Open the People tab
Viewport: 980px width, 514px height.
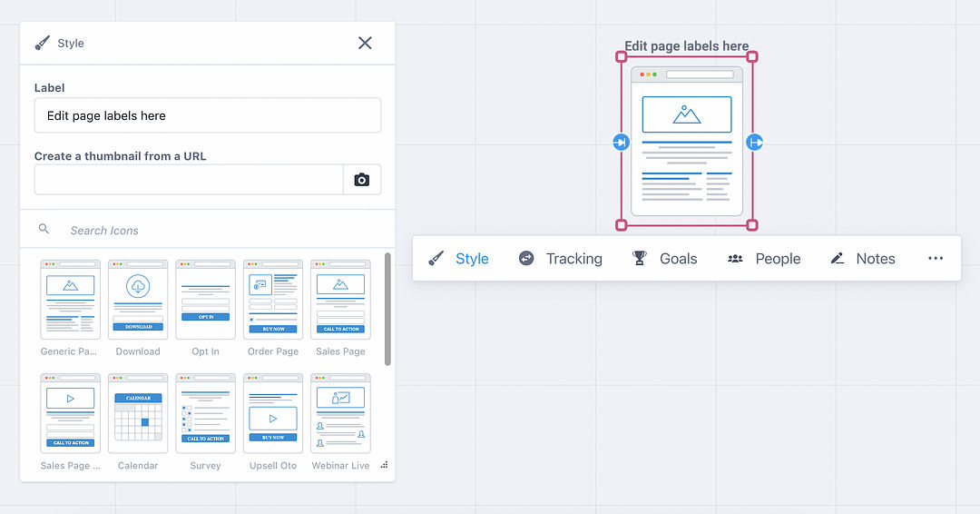coord(764,258)
